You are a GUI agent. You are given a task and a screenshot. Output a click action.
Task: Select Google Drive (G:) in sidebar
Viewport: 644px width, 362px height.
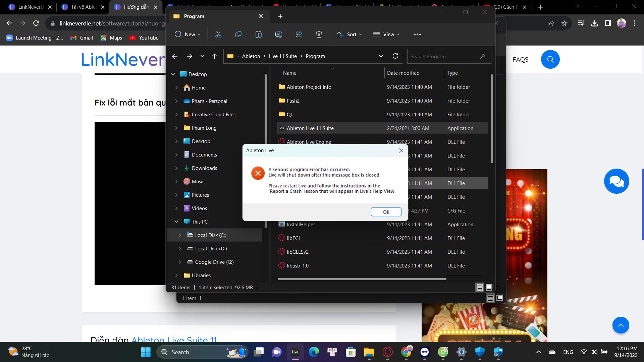[214, 262]
